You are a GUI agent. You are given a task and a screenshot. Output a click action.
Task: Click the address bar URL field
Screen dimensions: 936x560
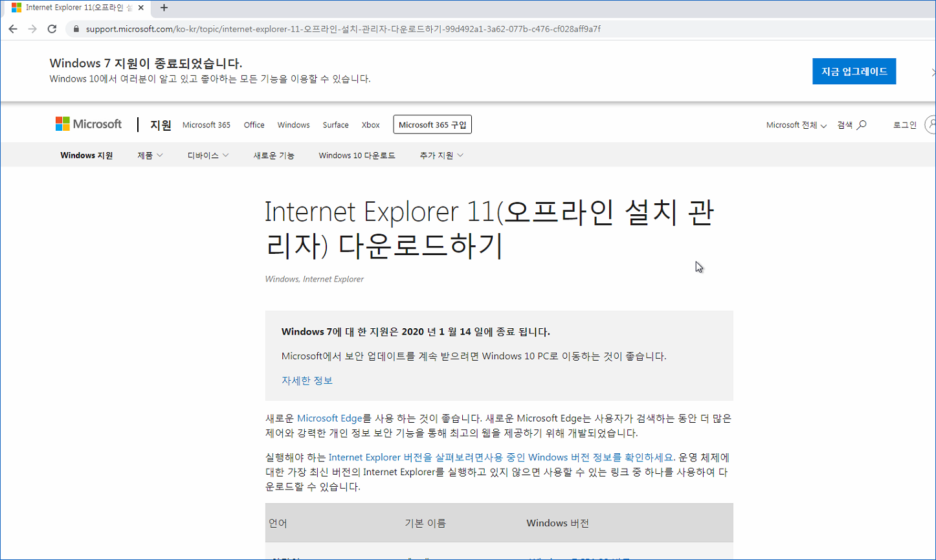click(x=343, y=29)
